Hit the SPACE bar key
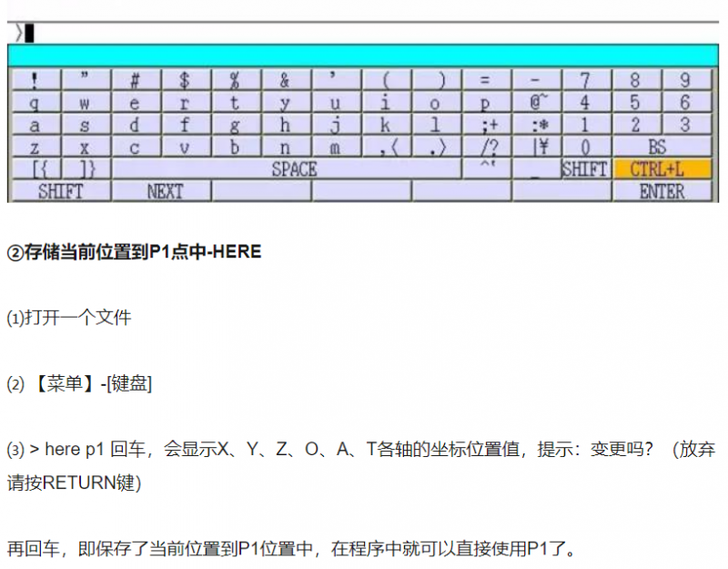 click(287, 169)
